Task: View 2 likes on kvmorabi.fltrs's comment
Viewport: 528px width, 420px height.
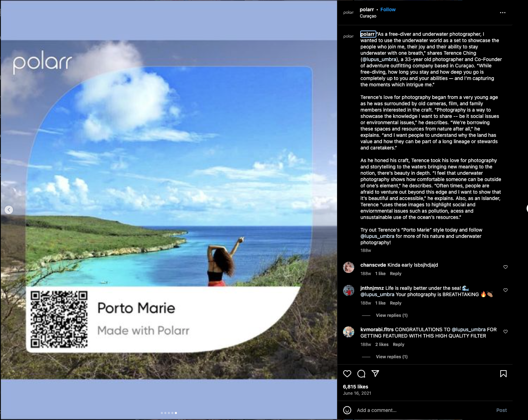Action: (x=382, y=345)
